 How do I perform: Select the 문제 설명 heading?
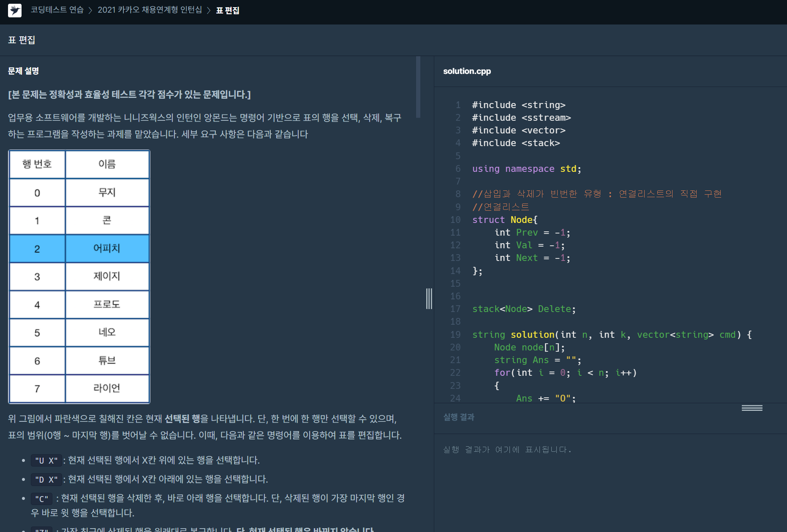[23, 71]
